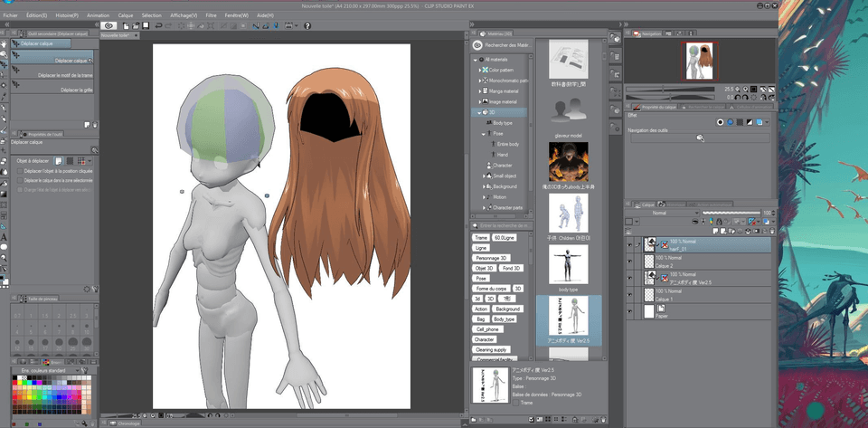Toggle the Trame checkbox in material info
Viewport: 868px width, 428px height.
(x=516, y=403)
